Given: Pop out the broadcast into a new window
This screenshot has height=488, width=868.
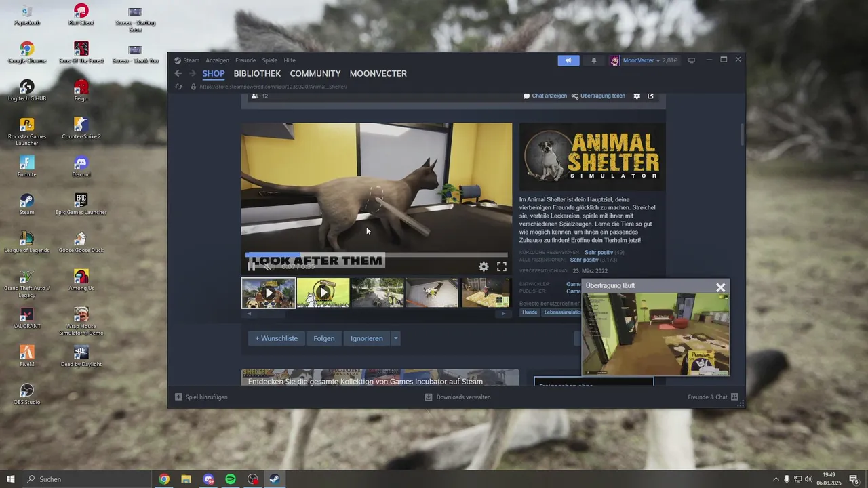Looking at the screenshot, I should click(x=651, y=96).
